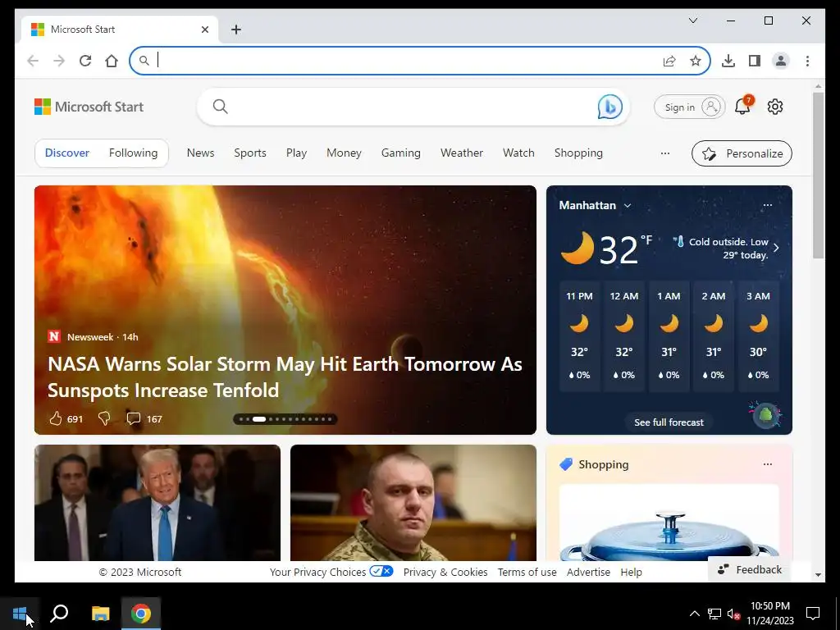Sign in to Microsoft Start
840x630 pixels.
coord(689,107)
